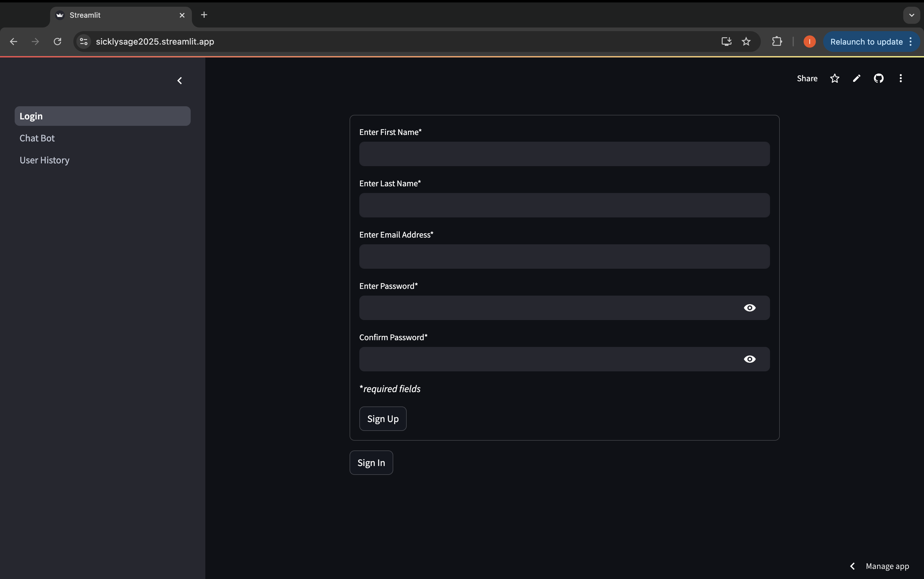The width and height of the screenshot is (924, 579).
Task: Go to the Chat Bot page
Action: (37, 138)
